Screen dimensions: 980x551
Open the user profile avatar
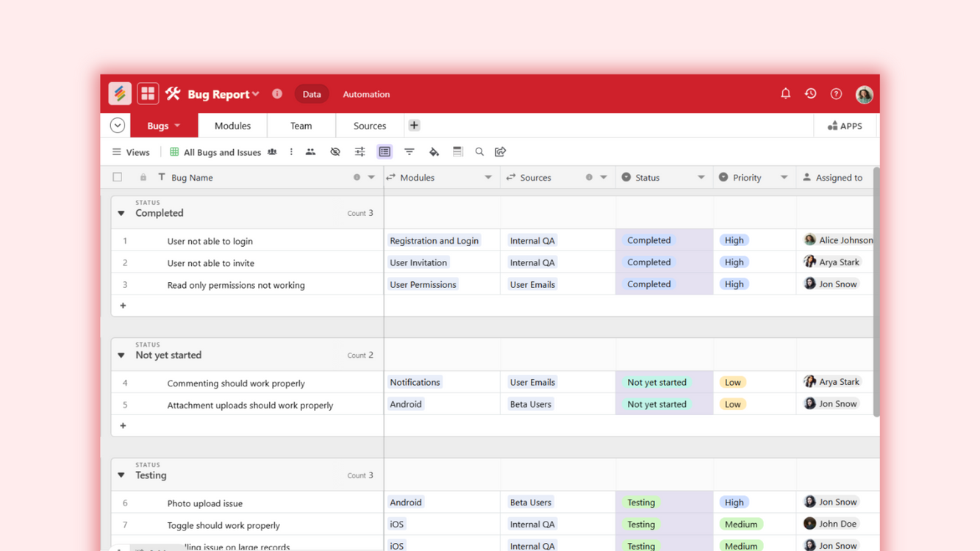(x=864, y=94)
